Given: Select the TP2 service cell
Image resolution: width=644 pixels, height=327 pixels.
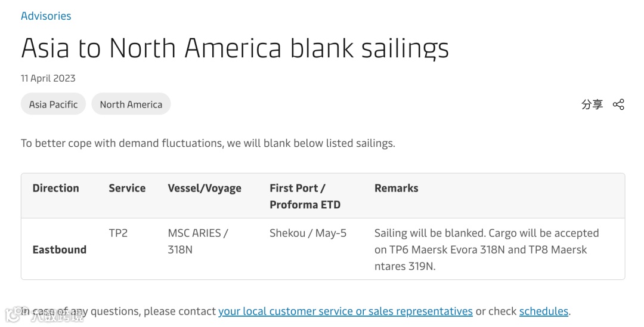Looking at the screenshot, I should 118,233.
